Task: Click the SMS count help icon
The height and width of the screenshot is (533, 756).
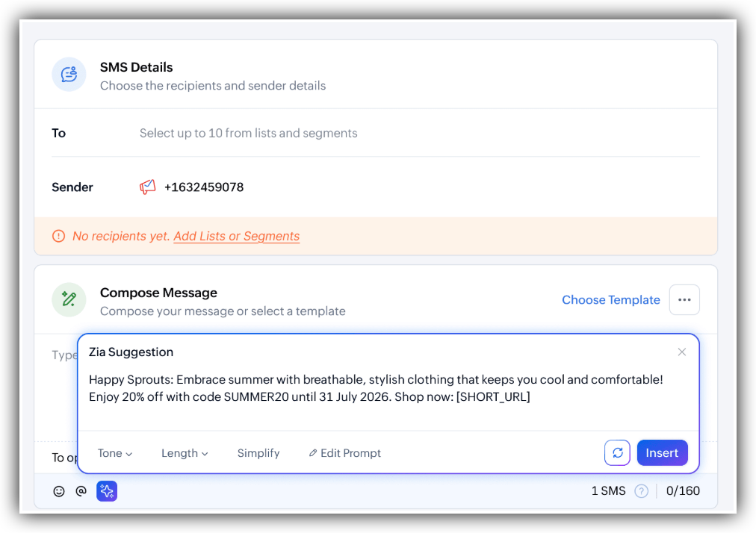Action: coord(641,491)
